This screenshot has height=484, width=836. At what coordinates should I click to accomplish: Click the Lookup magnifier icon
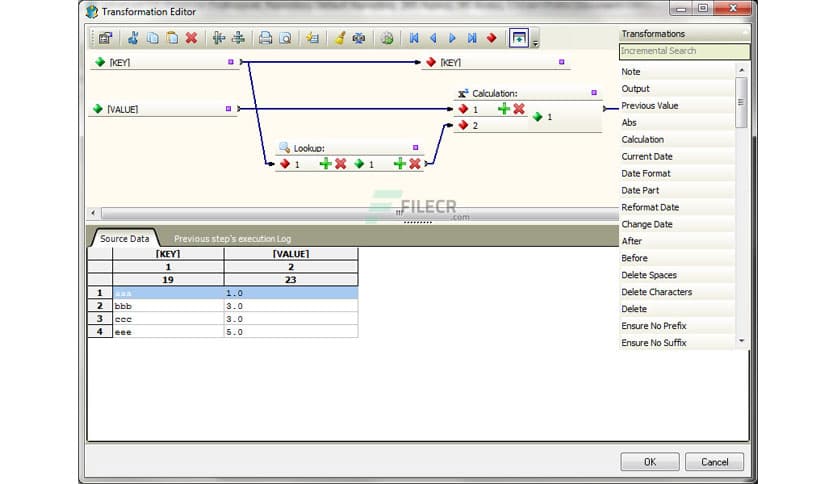coord(284,147)
